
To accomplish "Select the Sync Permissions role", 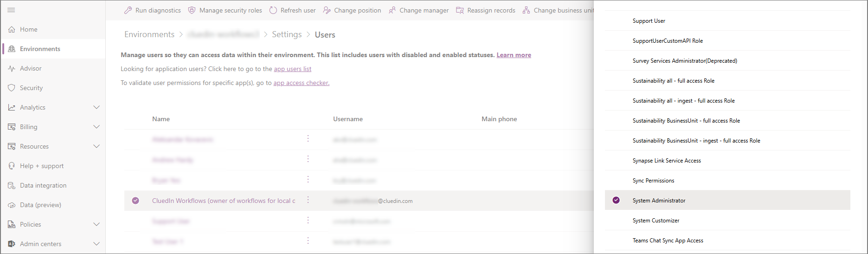I will coord(727,181).
